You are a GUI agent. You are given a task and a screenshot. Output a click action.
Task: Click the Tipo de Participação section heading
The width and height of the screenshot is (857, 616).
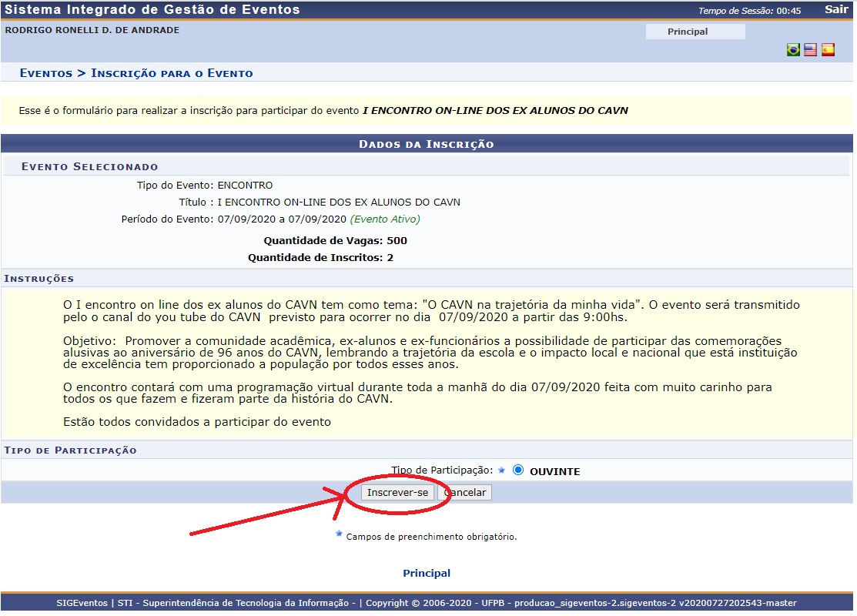point(70,450)
